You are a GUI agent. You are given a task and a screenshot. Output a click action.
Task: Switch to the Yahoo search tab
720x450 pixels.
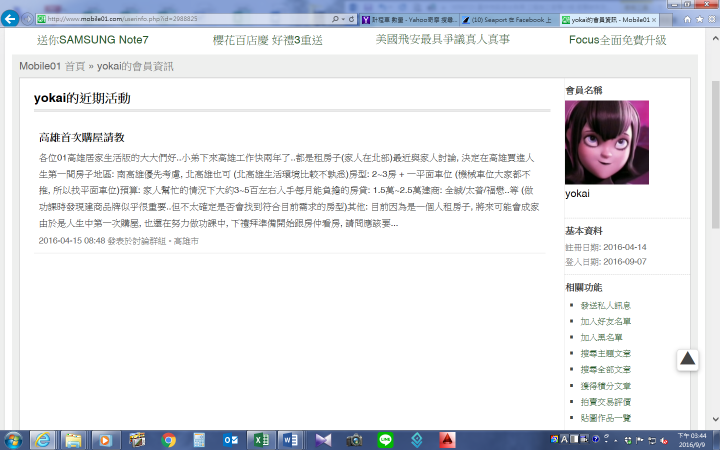(409, 19)
